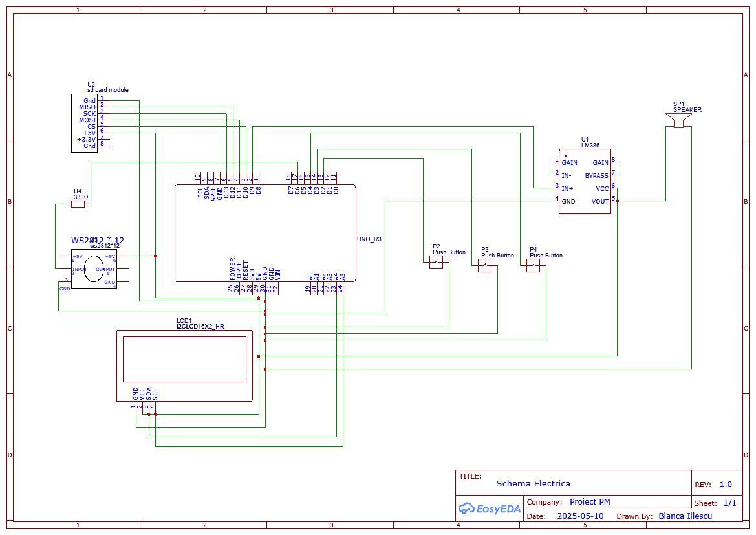Click the SDA pin label on LCD1

[x=149, y=394]
